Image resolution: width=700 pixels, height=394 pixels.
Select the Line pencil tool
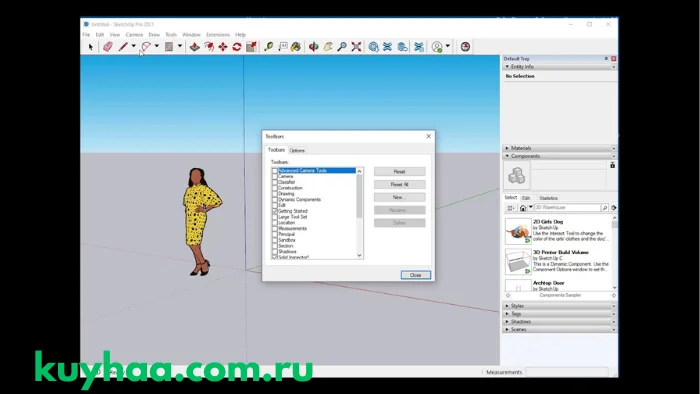123,47
